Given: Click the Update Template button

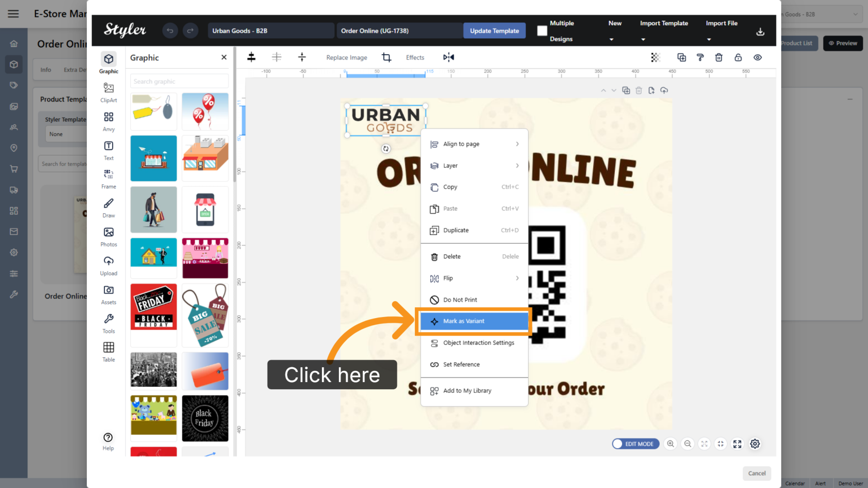Looking at the screenshot, I should click(x=494, y=31).
